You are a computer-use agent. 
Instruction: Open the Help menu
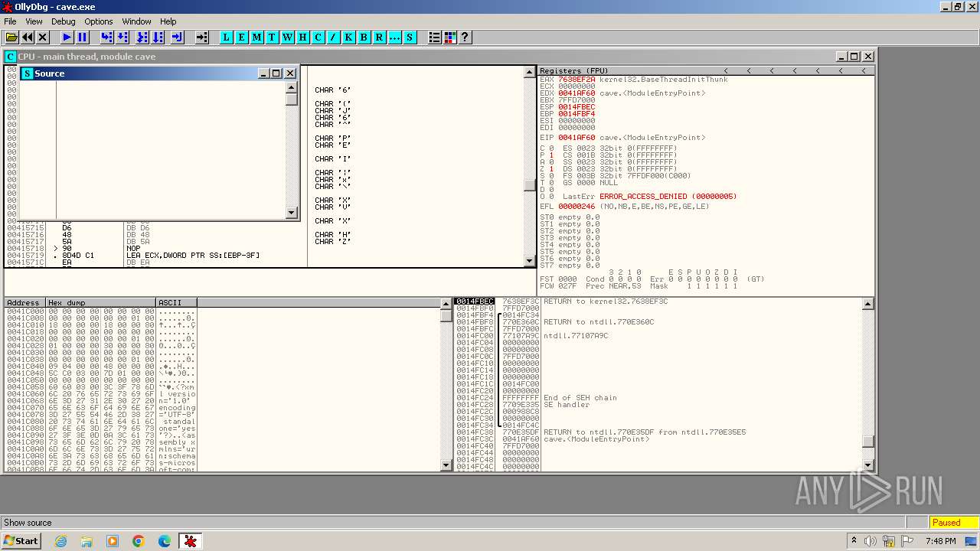pyautogui.click(x=168, y=21)
